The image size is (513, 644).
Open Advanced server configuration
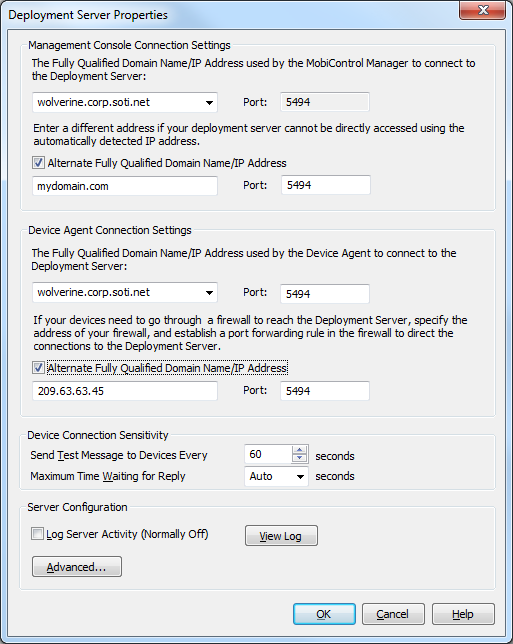pos(77,567)
